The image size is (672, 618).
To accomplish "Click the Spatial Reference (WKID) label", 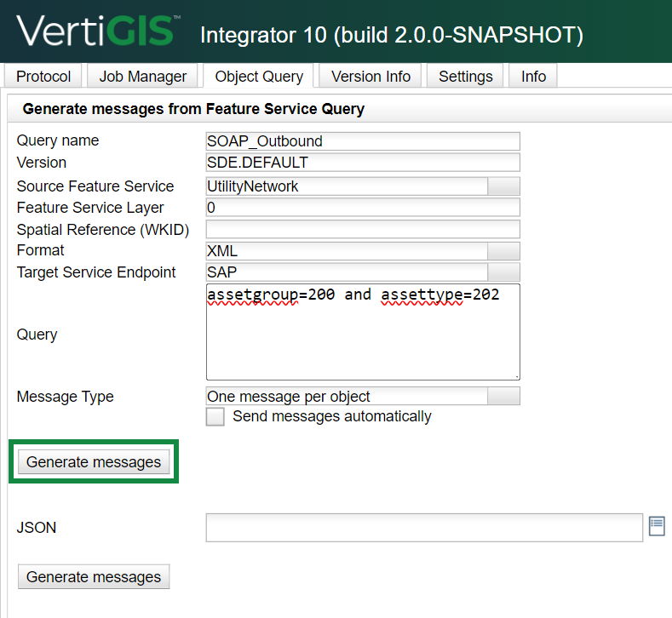I will 103,230.
